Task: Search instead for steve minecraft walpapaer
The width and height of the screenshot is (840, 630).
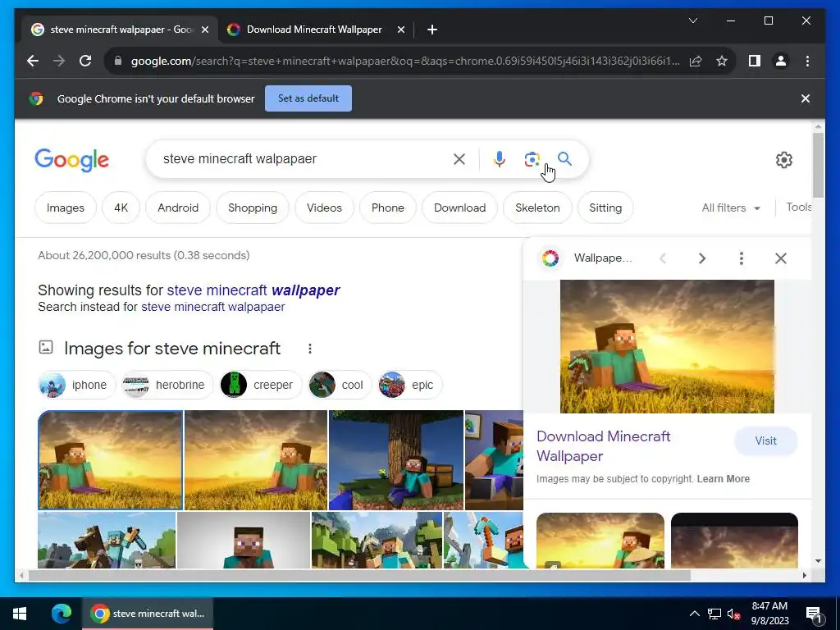Action: (x=212, y=307)
